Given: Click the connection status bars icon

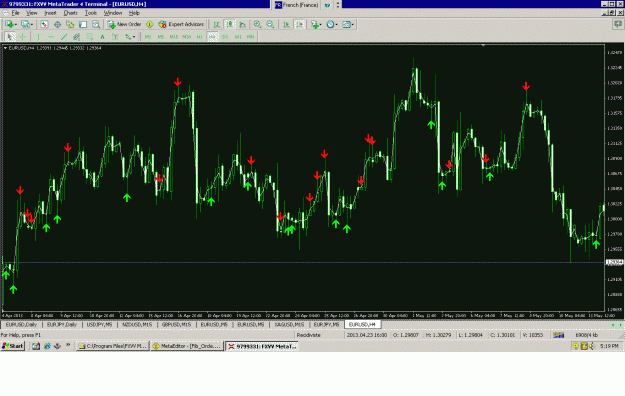Looking at the screenshot, I should (x=558, y=335).
